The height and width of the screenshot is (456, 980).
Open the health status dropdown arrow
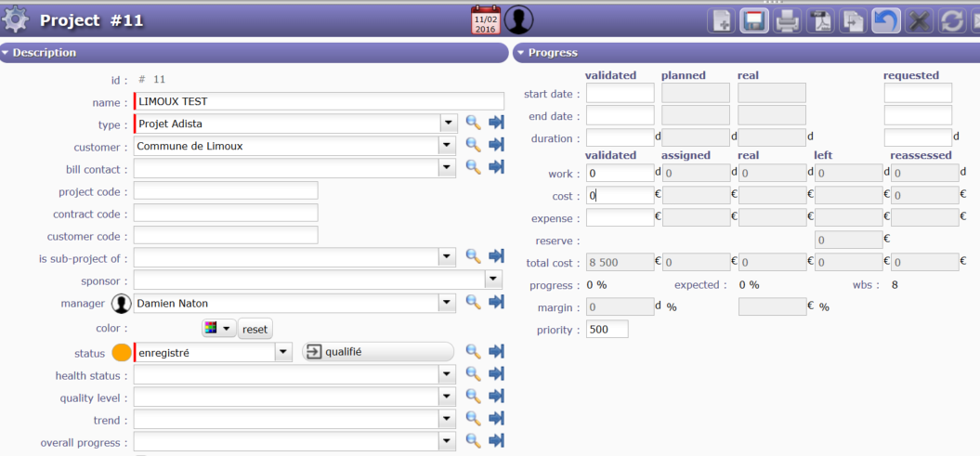[x=448, y=375]
